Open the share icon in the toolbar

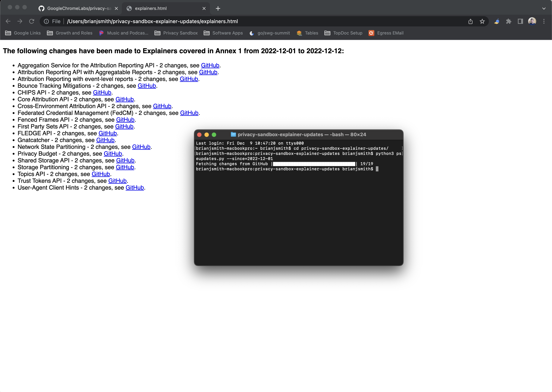coord(470,21)
